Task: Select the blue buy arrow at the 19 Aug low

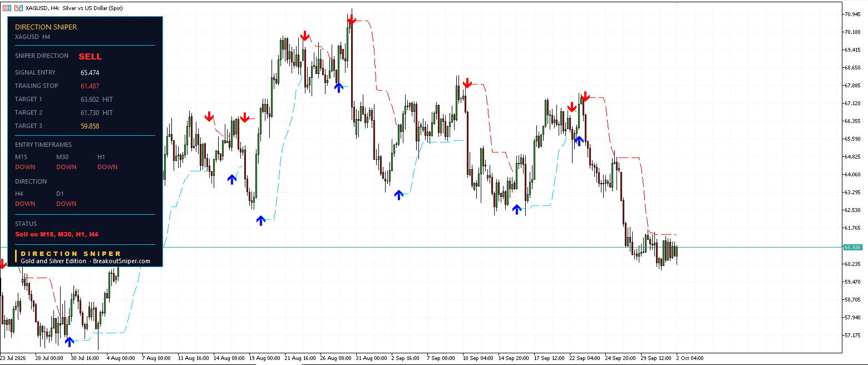Action: [261, 220]
